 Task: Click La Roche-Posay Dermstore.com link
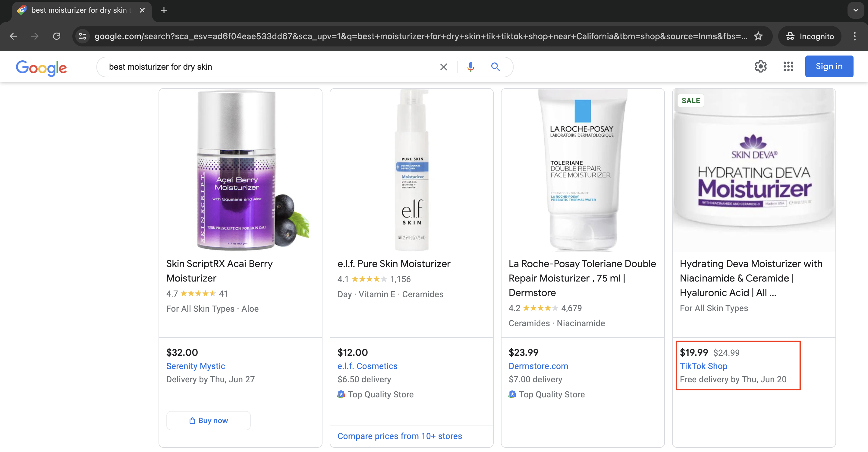538,366
